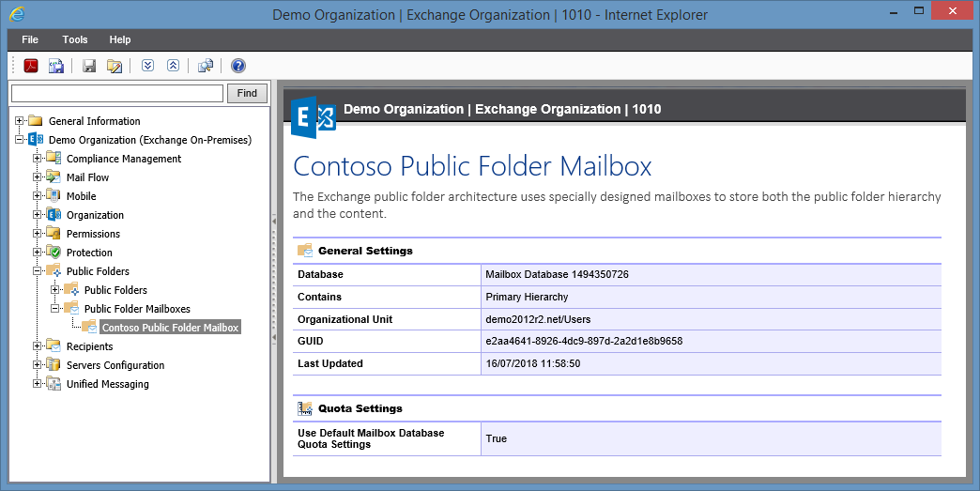Click the Permissions tree icon
Image resolution: width=980 pixels, height=491 pixels.
pyautogui.click(x=54, y=233)
